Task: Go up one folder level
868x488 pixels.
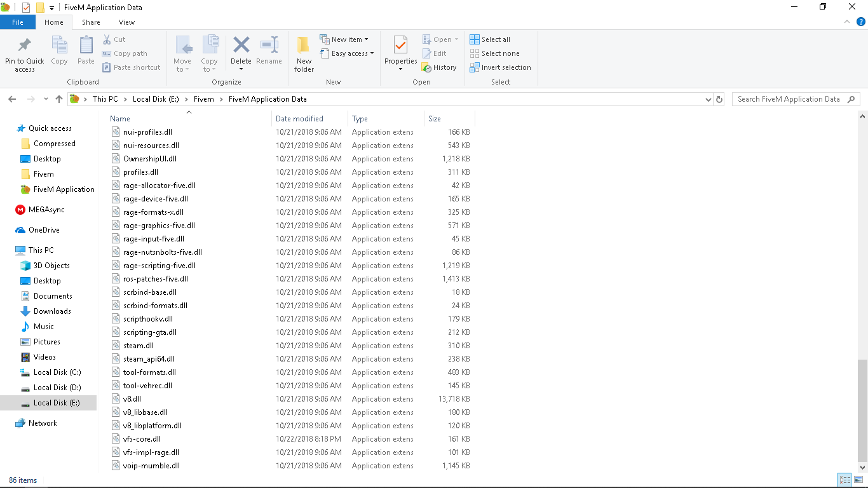Action: (59, 99)
